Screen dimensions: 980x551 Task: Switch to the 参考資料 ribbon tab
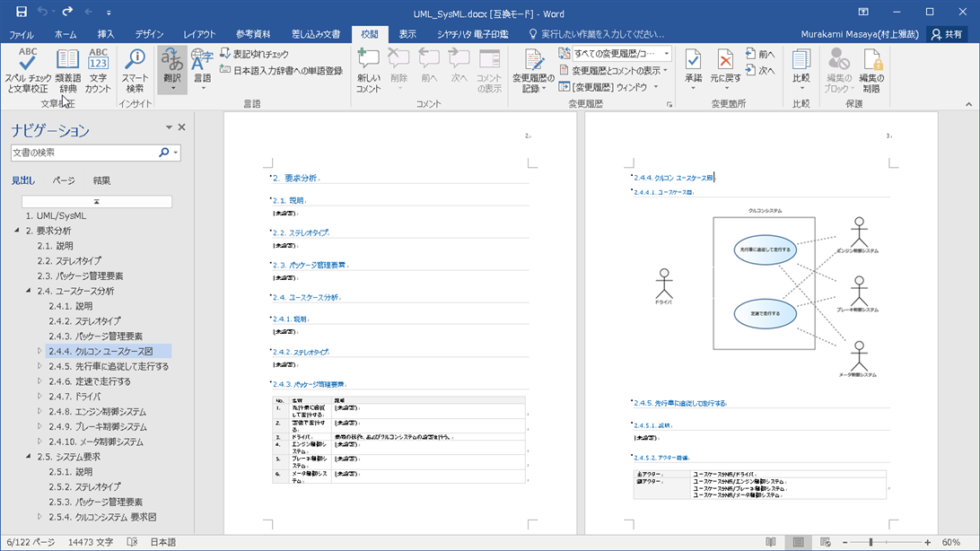click(253, 34)
